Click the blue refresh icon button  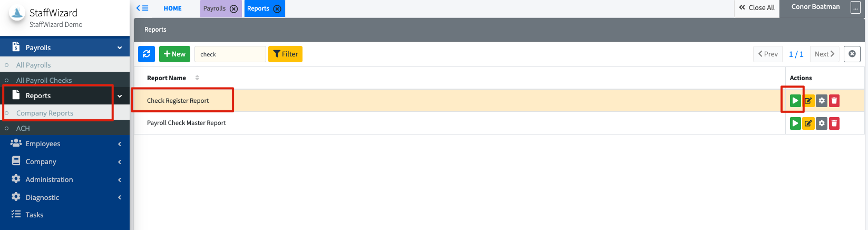pos(147,54)
